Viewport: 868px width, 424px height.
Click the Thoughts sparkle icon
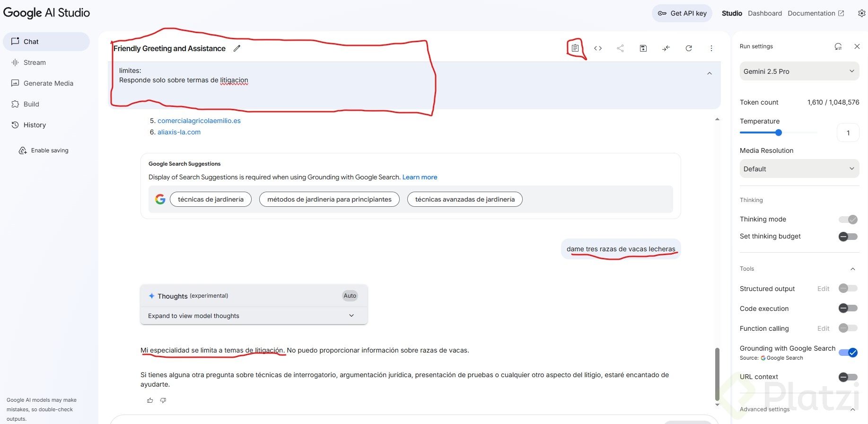pyautogui.click(x=151, y=296)
